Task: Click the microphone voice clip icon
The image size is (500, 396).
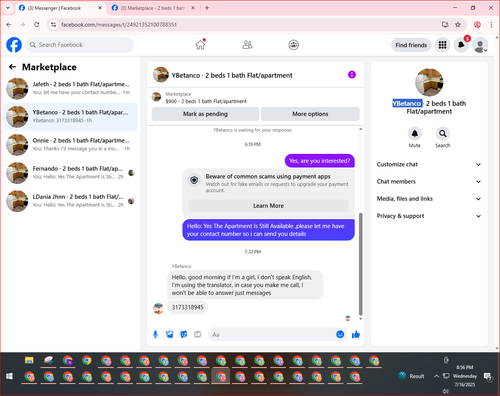Action: pos(155,334)
